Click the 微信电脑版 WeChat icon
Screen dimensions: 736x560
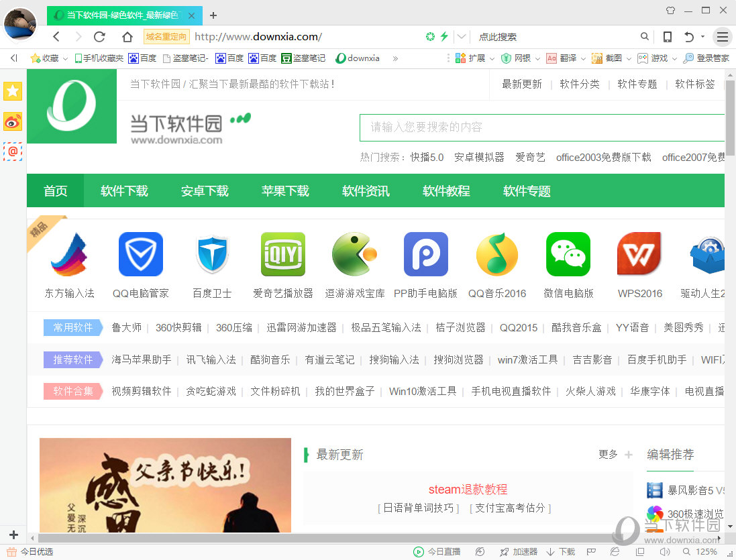[x=568, y=254]
